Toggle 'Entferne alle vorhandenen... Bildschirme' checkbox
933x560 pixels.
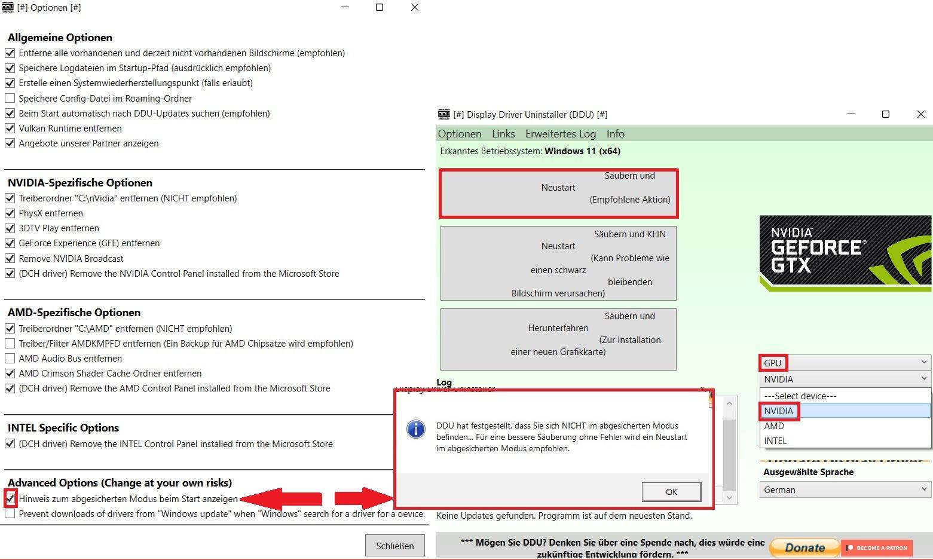pyautogui.click(x=10, y=53)
